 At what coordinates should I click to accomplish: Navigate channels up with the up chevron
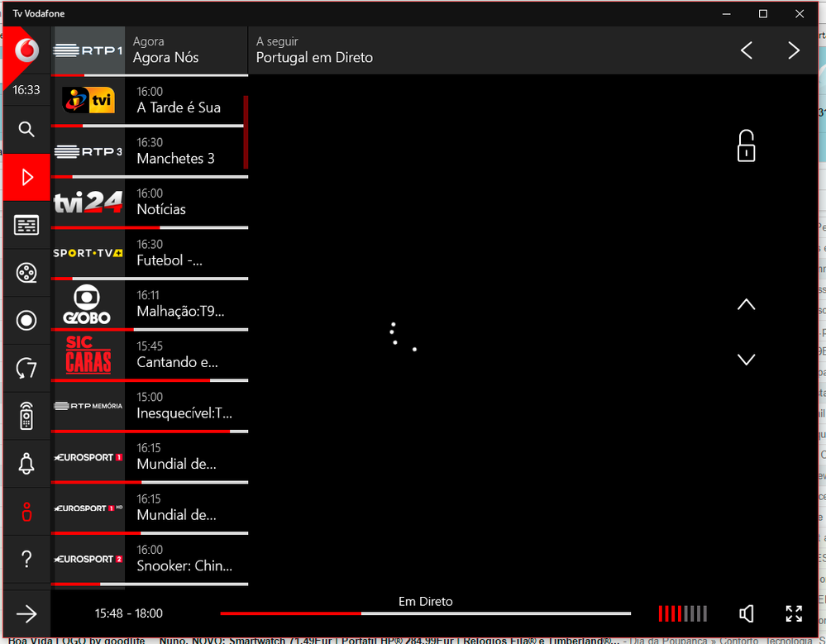(746, 303)
